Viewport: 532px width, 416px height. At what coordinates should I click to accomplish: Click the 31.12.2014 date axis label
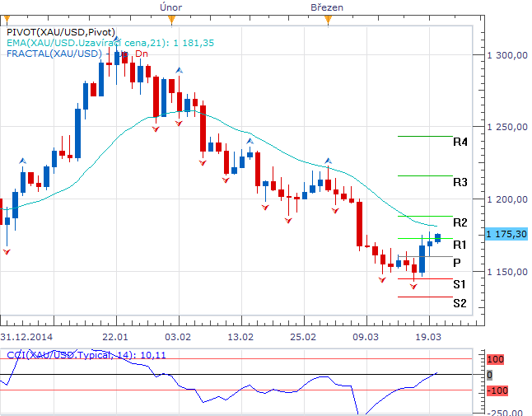click(26, 337)
